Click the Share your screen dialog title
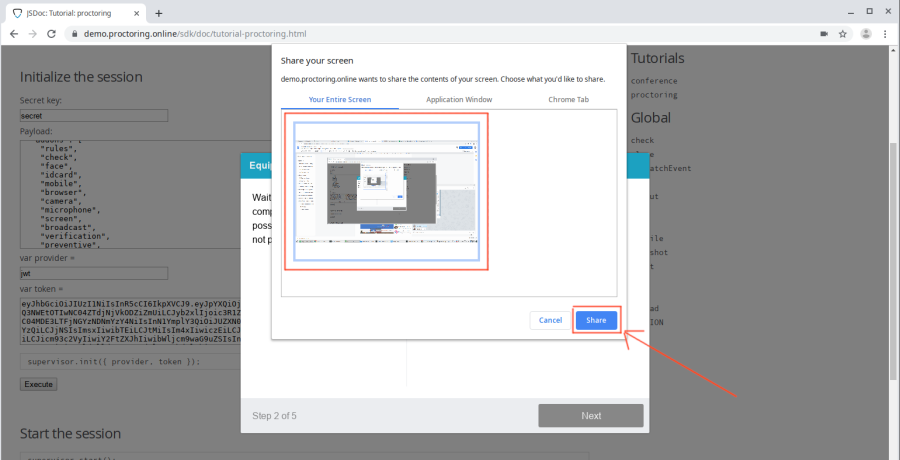 pos(317,60)
